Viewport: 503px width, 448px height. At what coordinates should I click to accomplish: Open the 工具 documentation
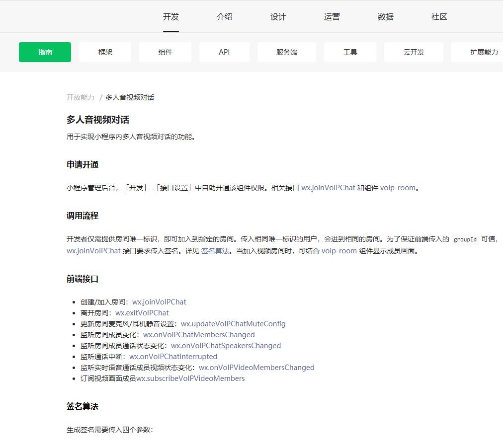tap(350, 52)
